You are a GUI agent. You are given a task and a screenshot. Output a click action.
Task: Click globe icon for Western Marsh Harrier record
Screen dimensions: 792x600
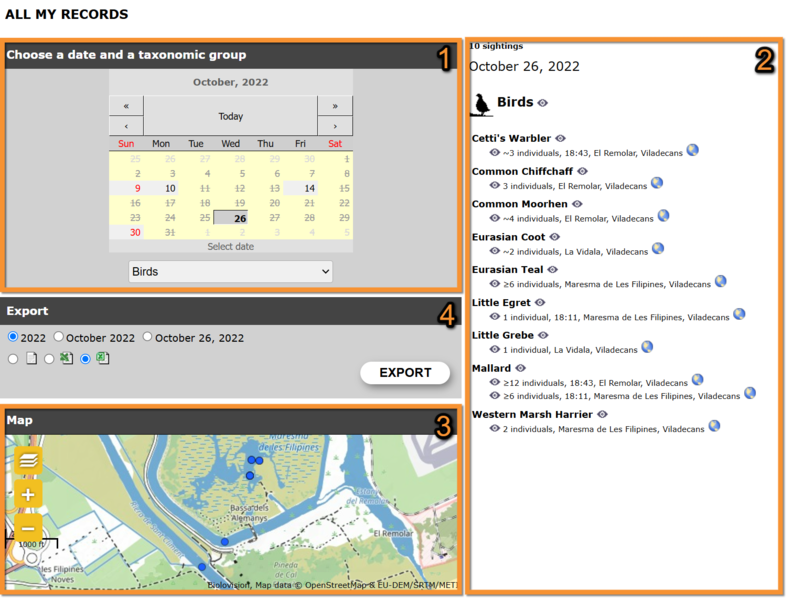[715, 426]
